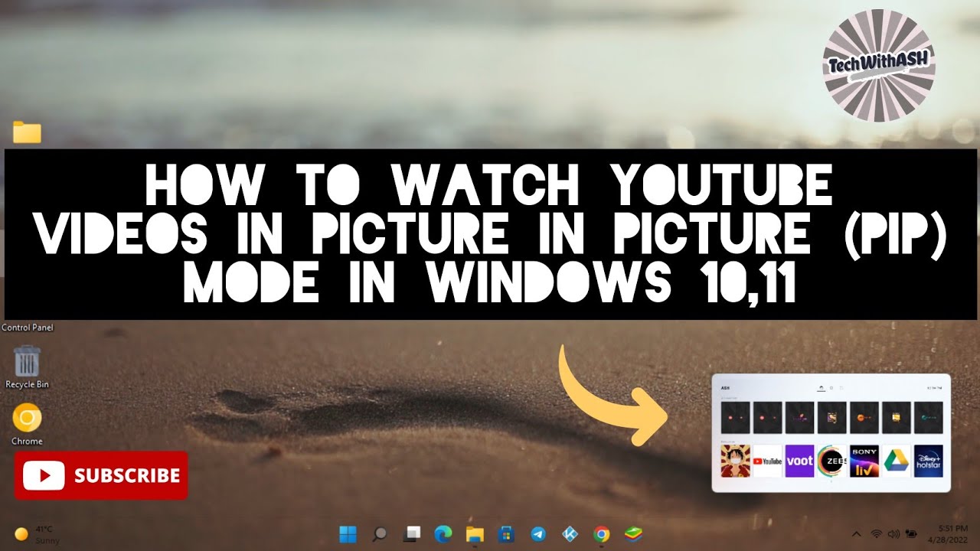980x551 pixels.
Task: Open File Explorer from the taskbar
Action: (x=475, y=533)
